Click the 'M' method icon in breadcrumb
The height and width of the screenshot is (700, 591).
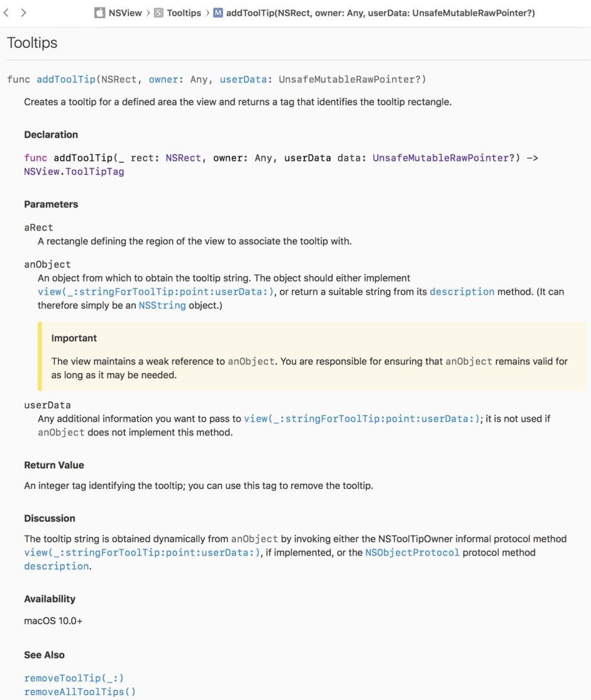(x=218, y=13)
